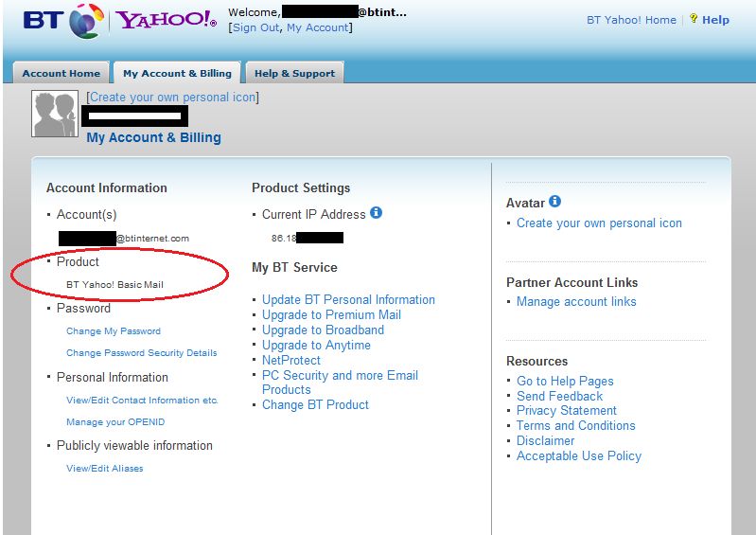Click the info icon beside Current IP Address
Image resolution: width=756 pixels, height=535 pixels.
[376, 213]
